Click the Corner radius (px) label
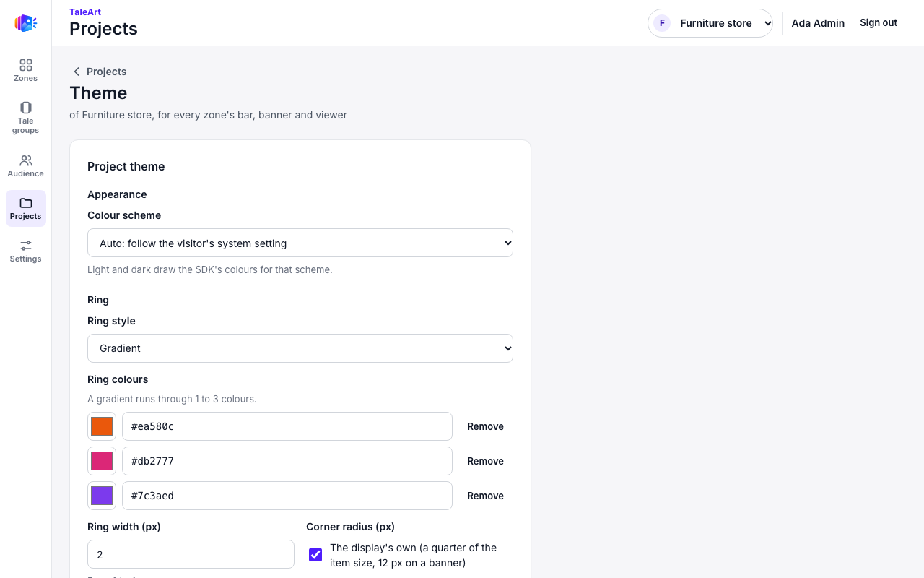The image size is (924, 578). click(x=350, y=527)
